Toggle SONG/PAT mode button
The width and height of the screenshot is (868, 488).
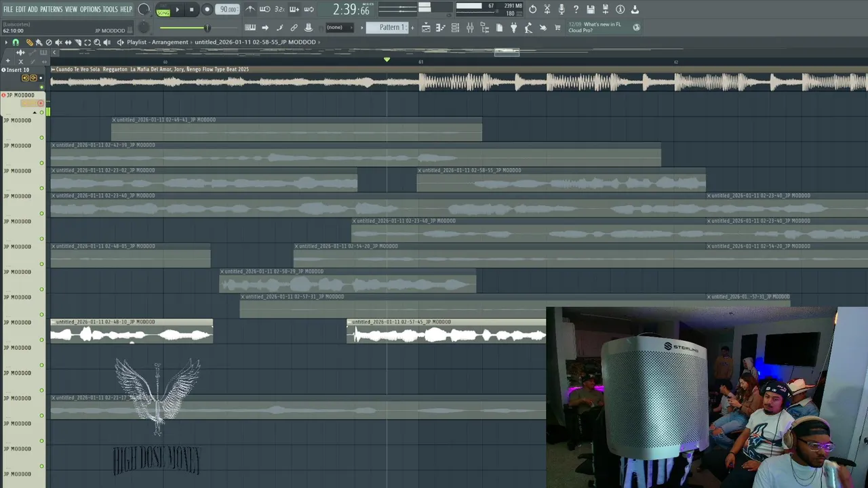click(163, 10)
